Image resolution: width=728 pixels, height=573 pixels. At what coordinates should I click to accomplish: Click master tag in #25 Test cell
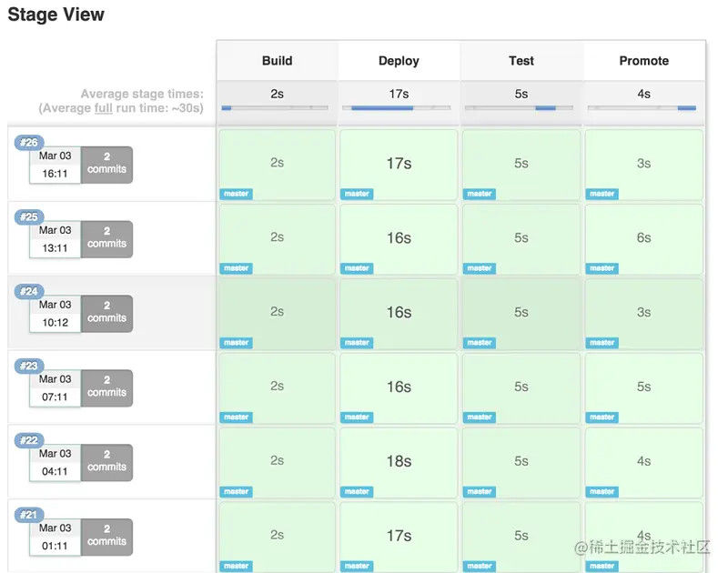[480, 268]
